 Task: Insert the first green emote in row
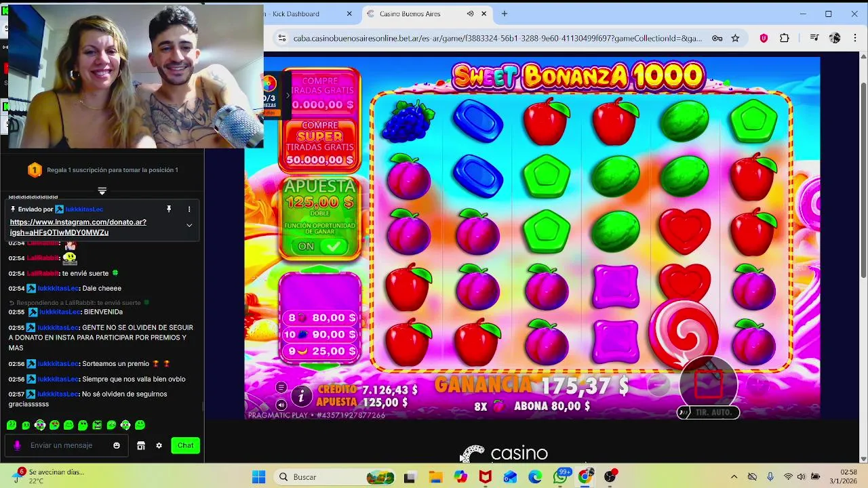[12, 425]
